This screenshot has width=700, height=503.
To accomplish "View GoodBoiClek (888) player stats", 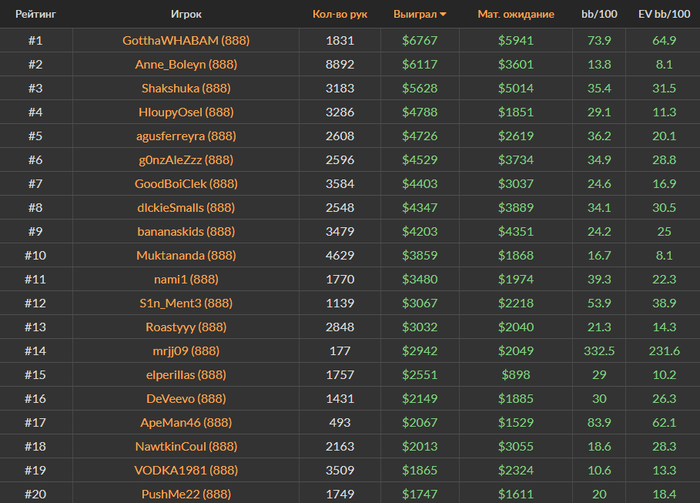I will [x=185, y=184].
